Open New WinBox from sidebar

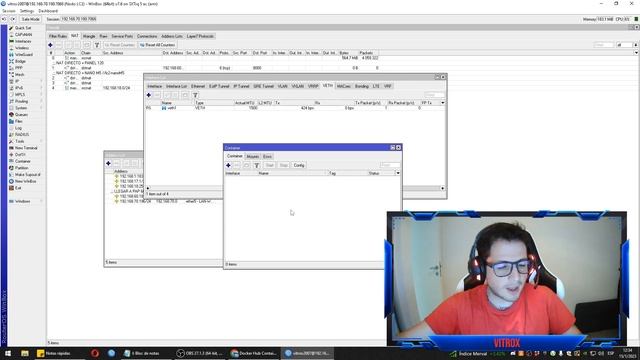[x=25, y=181]
